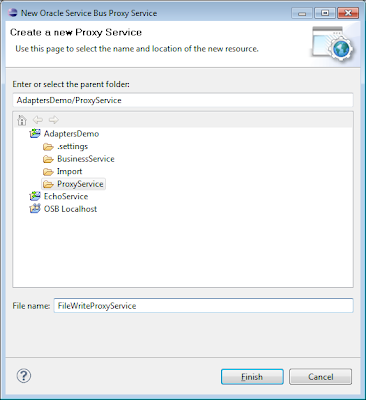
Task: Click the Back arrow in folder toolbar
Action: 38,120
